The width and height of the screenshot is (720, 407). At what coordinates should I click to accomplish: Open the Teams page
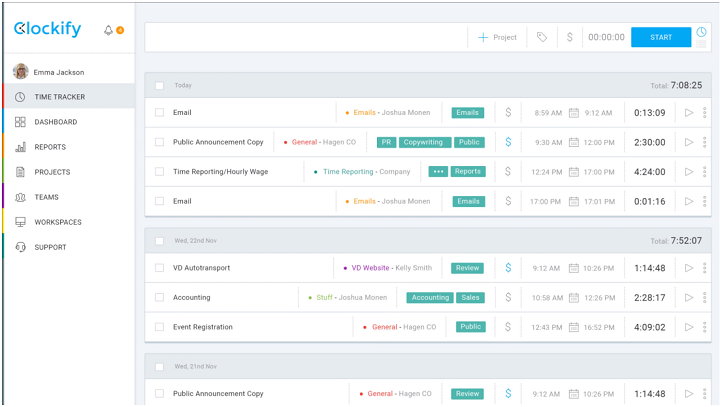(69, 197)
